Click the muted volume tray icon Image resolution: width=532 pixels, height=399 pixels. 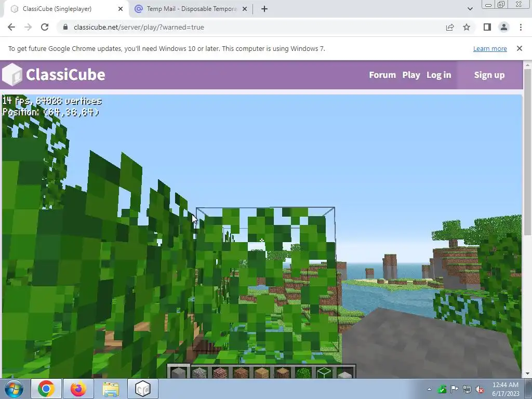click(480, 389)
